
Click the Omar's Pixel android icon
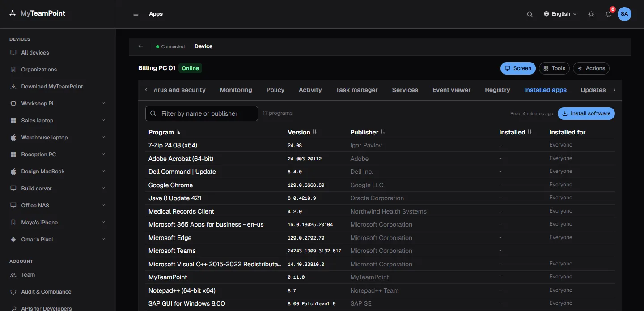click(x=13, y=240)
